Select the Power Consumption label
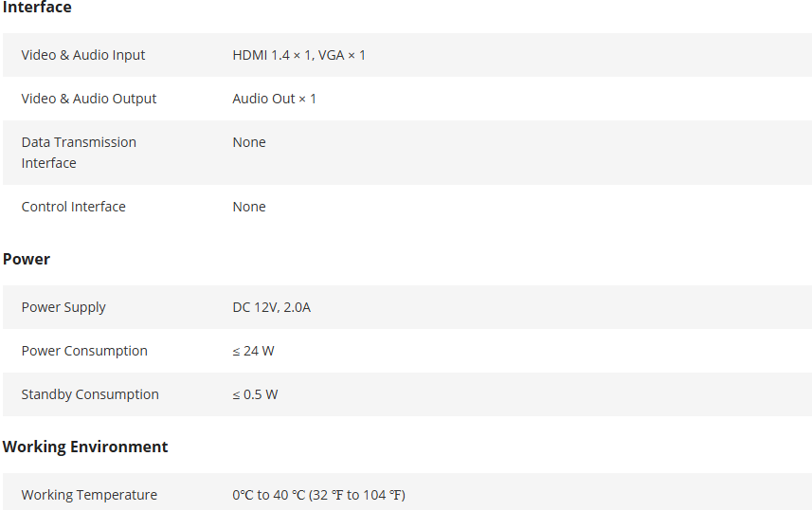 click(x=84, y=351)
